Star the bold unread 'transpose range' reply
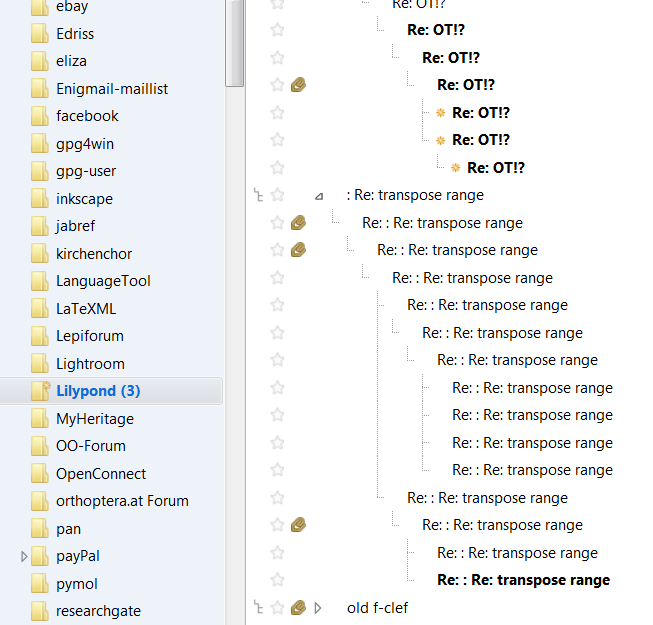653x625 pixels. click(278, 580)
